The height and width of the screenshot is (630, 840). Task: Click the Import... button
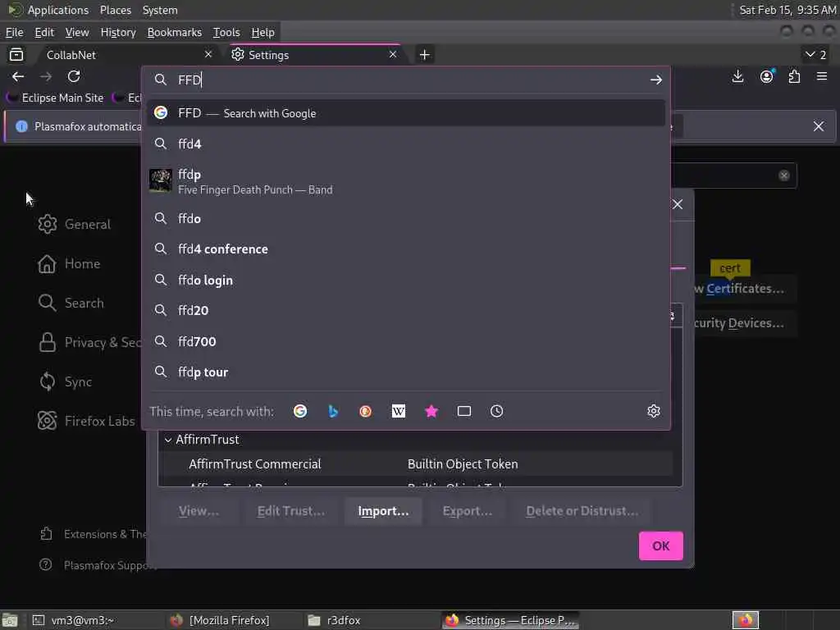[x=384, y=512]
